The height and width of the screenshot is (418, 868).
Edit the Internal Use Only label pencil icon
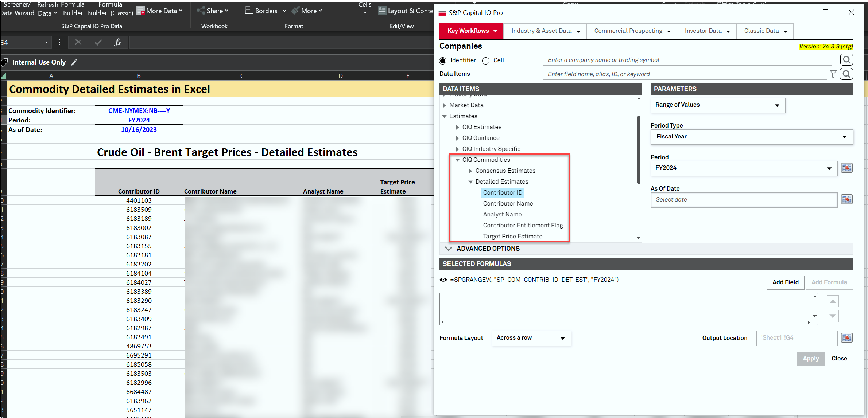point(74,62)
